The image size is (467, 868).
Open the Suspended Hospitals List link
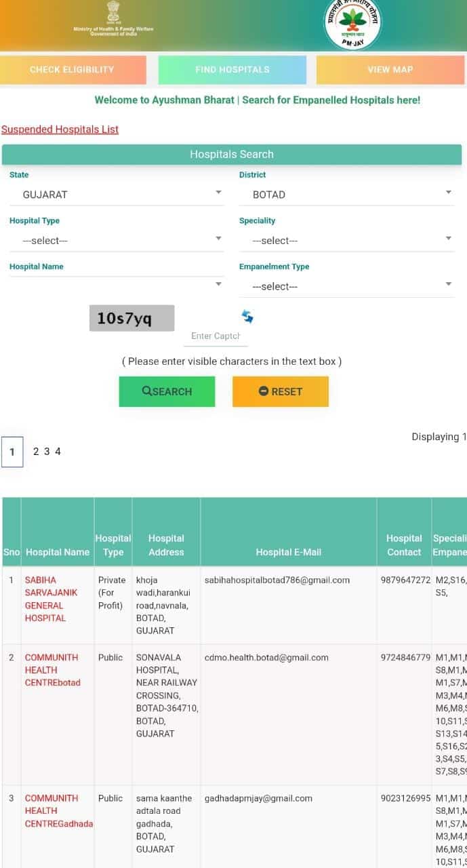tap(60, 130)
